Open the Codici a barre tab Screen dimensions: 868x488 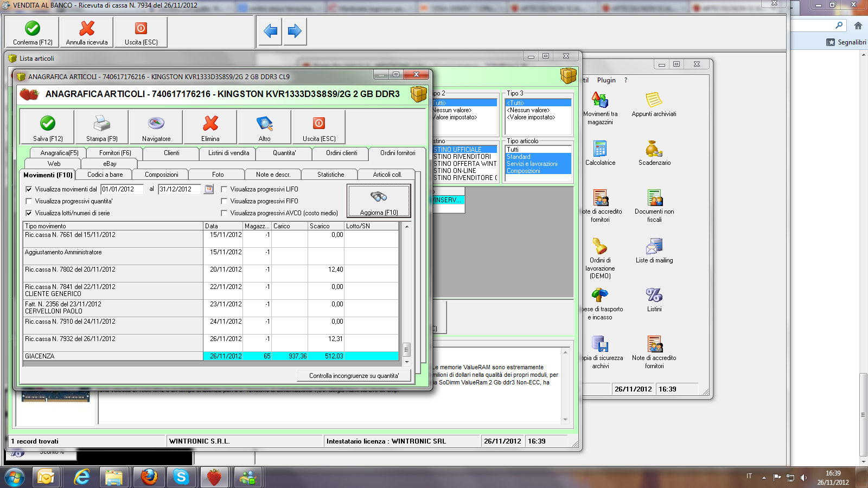(x=105, y=175)
